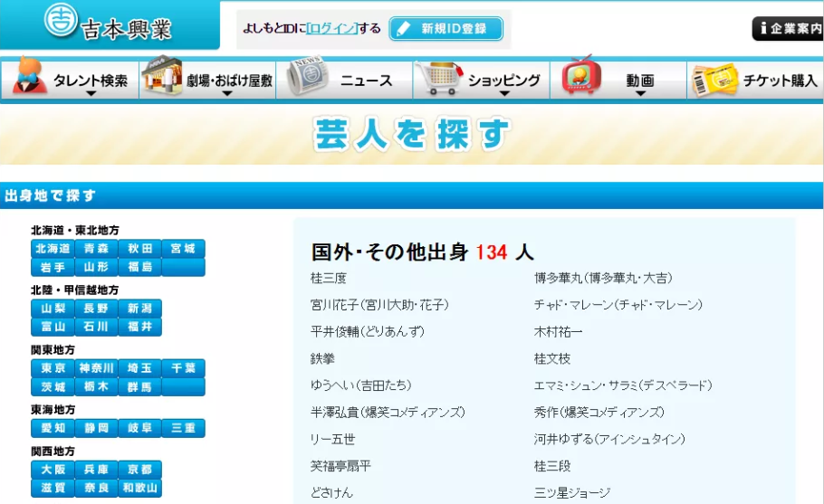Open performer 宮川花子(宮川大助・花子)
Image resolution: width=824 pixels, height=504 pixels.
(379, 305)
